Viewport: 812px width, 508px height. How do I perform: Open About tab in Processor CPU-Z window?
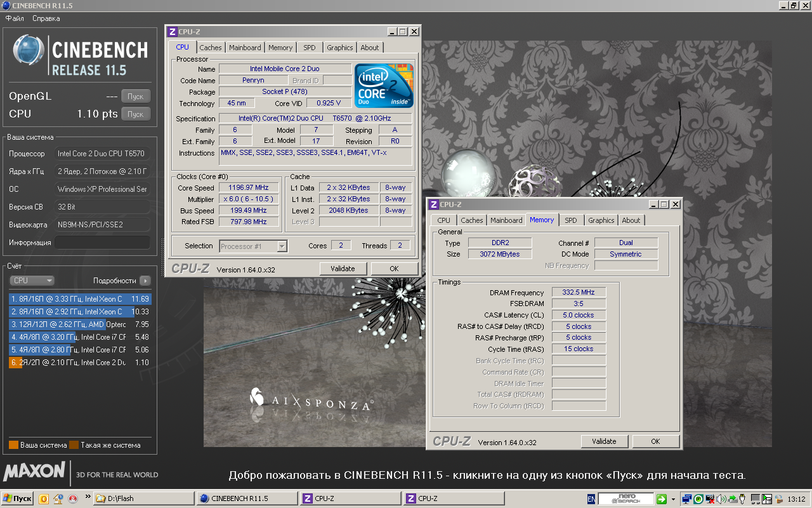point(370,48)
